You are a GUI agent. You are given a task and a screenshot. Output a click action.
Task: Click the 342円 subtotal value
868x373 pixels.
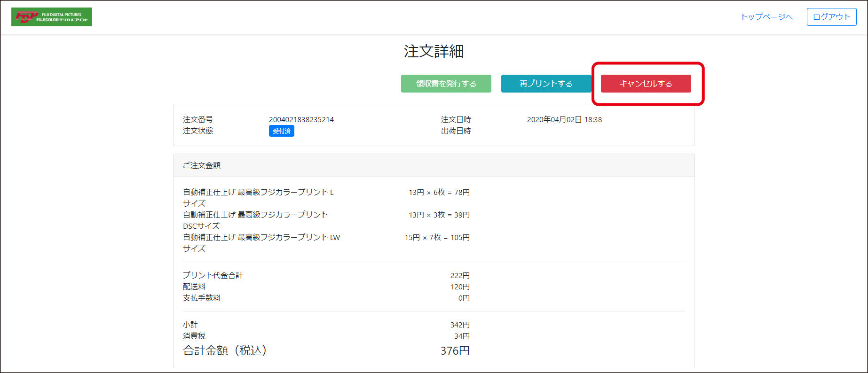pyautogui.click(x=460, y=325)
